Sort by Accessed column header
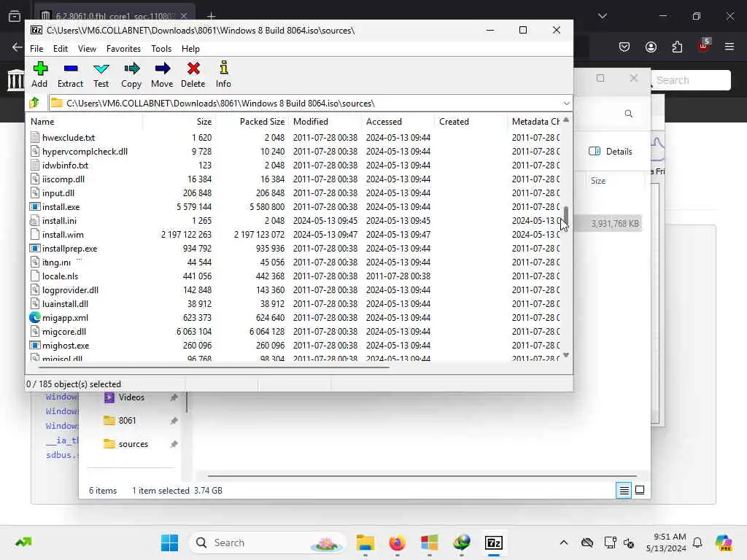Image resolution: width=747 pixels, height=560 pixels. [x=398, y=122]
